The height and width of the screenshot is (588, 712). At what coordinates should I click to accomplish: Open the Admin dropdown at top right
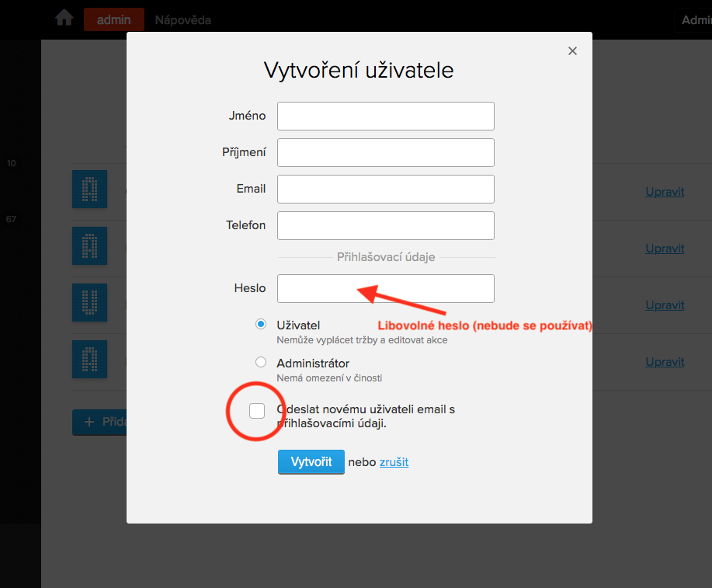pos(696,20)
